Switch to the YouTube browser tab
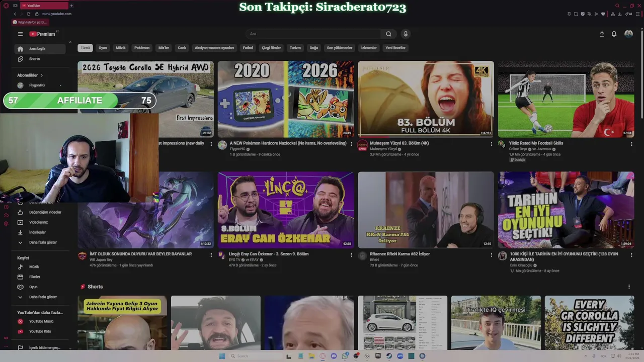The image size is (644, 362). (44, 6)
